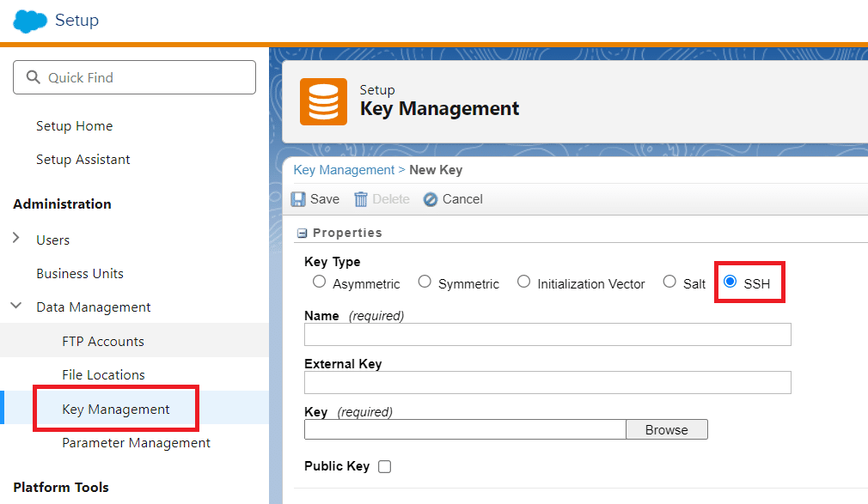This screenshot has height=504, width=868.
Task: Click the Users sidebar item
Action: (53, 240)
